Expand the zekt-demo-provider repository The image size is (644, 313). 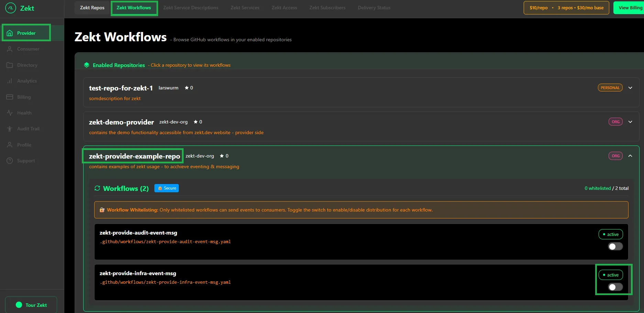point(631,122)
